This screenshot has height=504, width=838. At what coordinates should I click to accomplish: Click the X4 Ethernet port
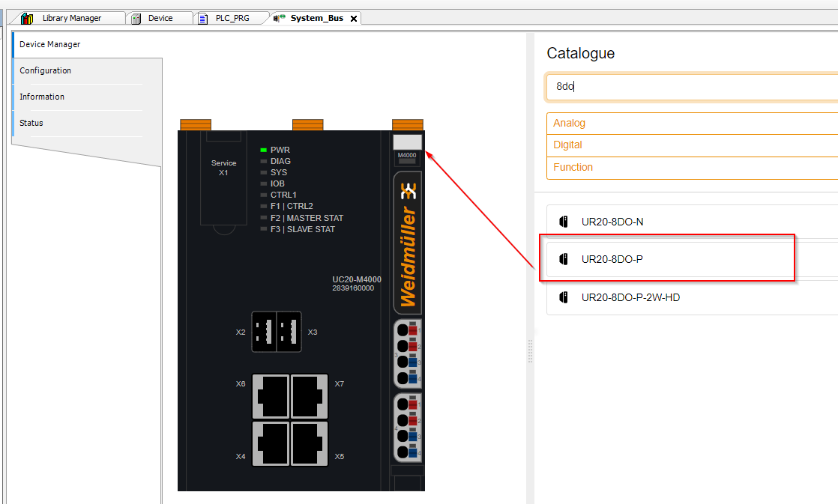pyautogui.click(x=271, y=443)
